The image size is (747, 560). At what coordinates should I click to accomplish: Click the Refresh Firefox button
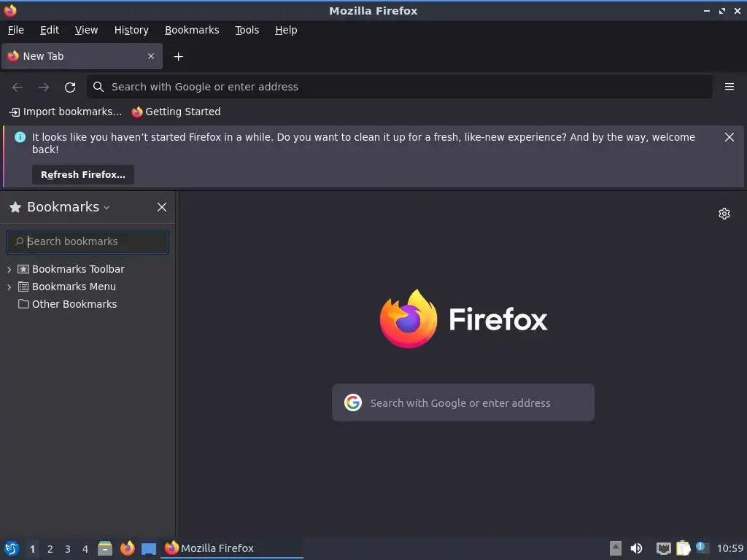(83, 175)
